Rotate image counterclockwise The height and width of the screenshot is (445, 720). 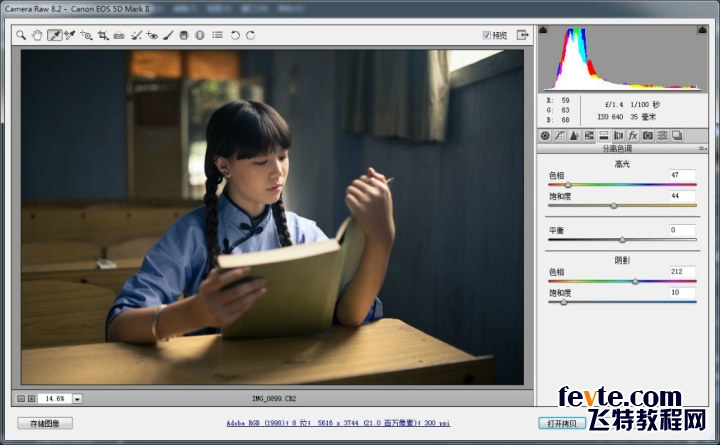(235, 35)
